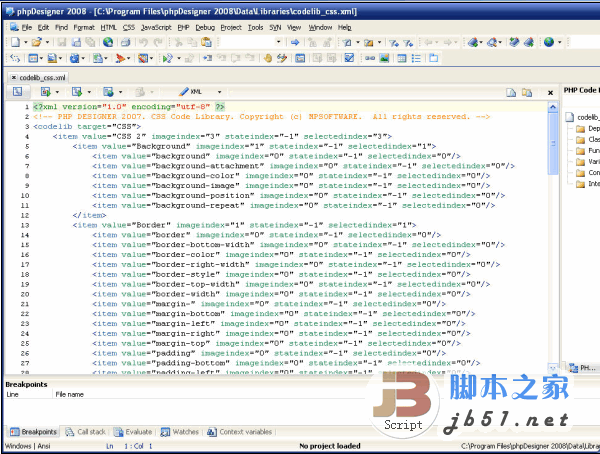600x454 pixels.
Task: Open the Format menu
Action: [84, 28]
